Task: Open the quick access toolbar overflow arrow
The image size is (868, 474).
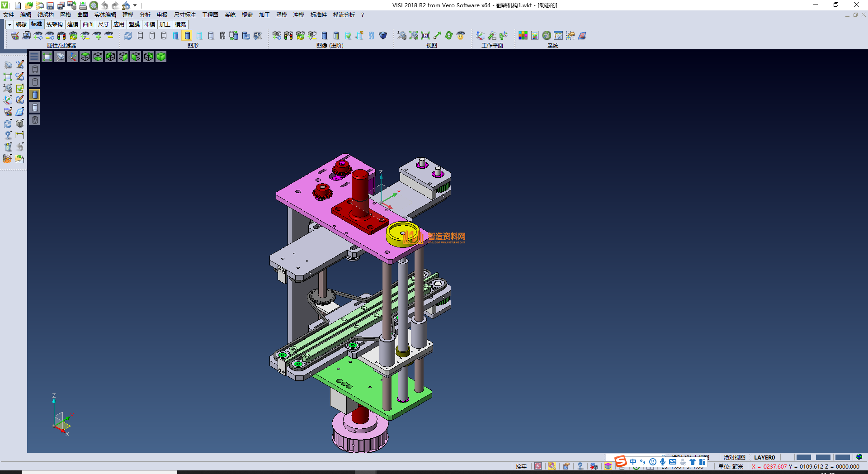Action: pos(134,5)
